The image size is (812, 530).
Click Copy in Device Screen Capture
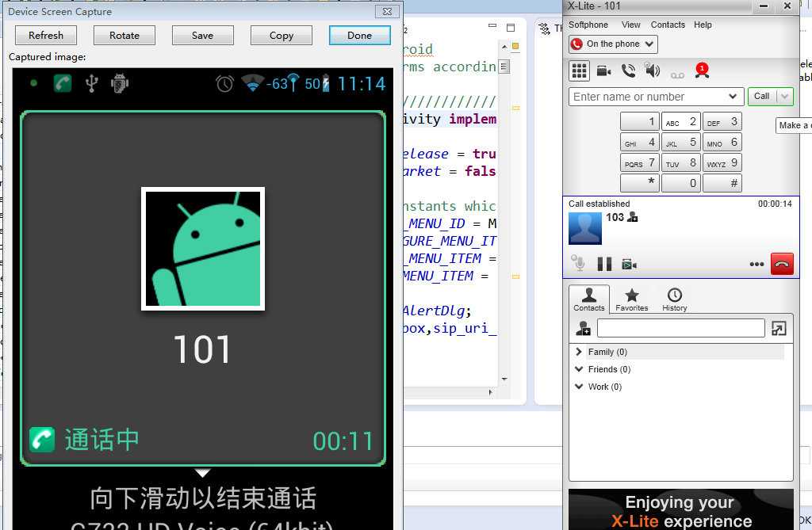point(282,35)
